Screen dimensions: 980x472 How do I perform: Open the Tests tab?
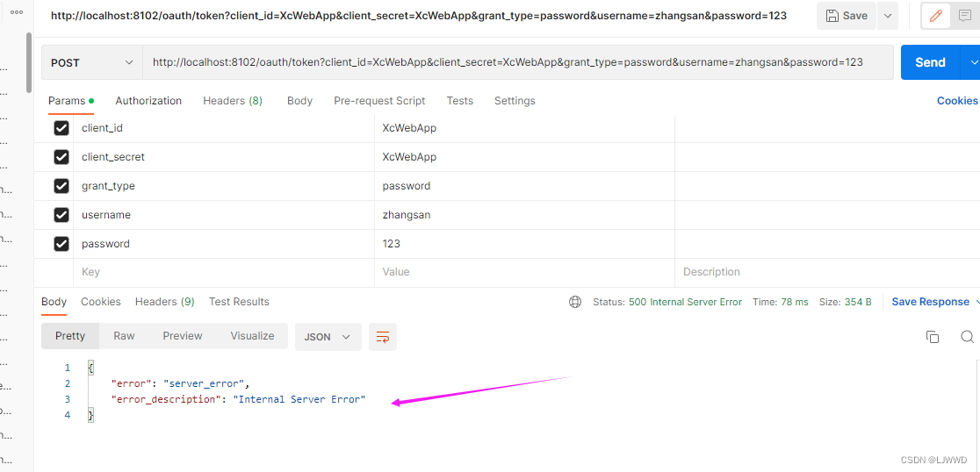(459, 101)
